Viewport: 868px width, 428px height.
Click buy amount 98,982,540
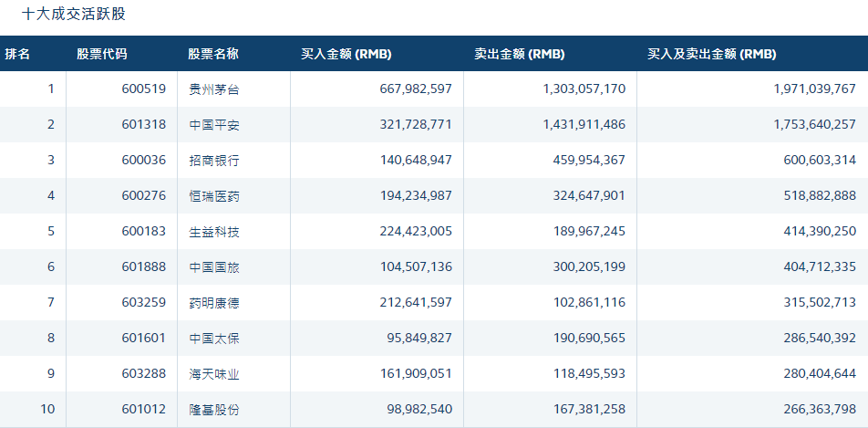420,409
